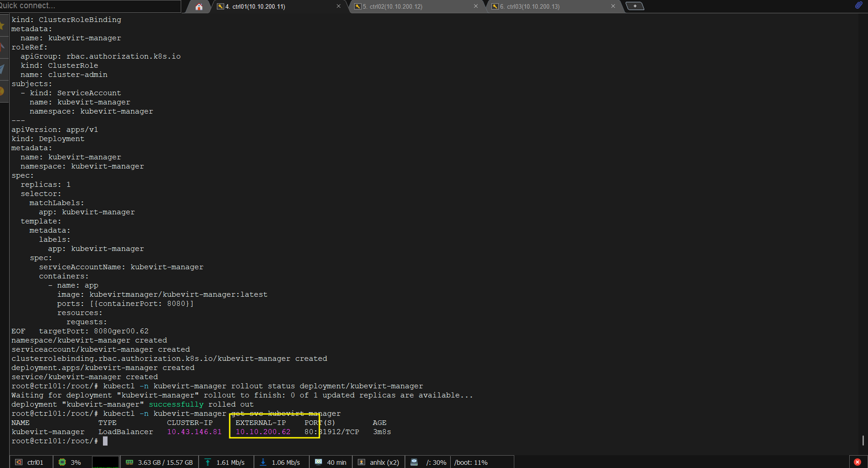
Task: Open the Tools sidebar tab
Action: 3,47
